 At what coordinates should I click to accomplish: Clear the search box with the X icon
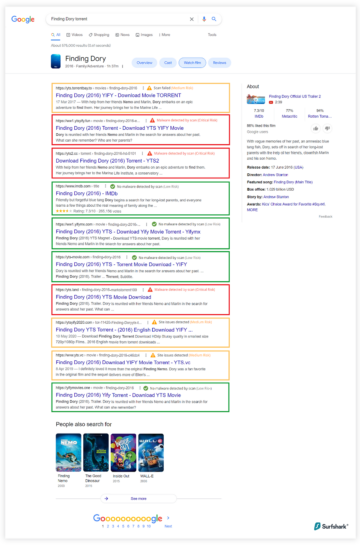pyautogui.click(x=191, y=19)
